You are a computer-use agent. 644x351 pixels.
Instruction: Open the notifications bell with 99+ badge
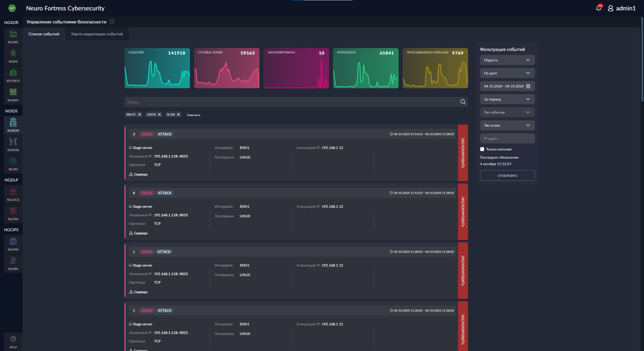pyautogui.click(x=598, y=8)
